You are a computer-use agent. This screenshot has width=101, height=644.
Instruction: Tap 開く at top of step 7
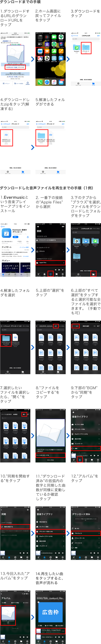pos(24,414)
